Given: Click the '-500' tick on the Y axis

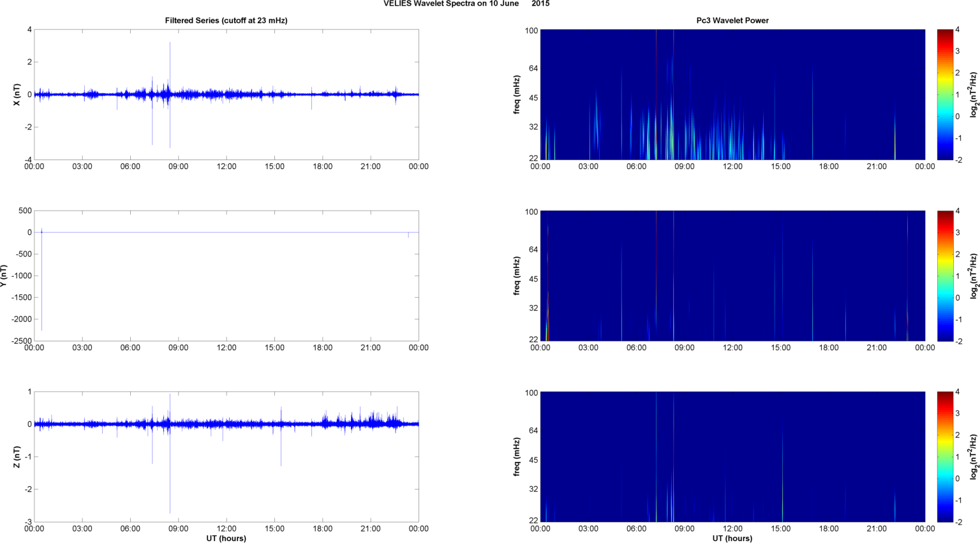Looking at the screenshot, I should tap(24, 254).
